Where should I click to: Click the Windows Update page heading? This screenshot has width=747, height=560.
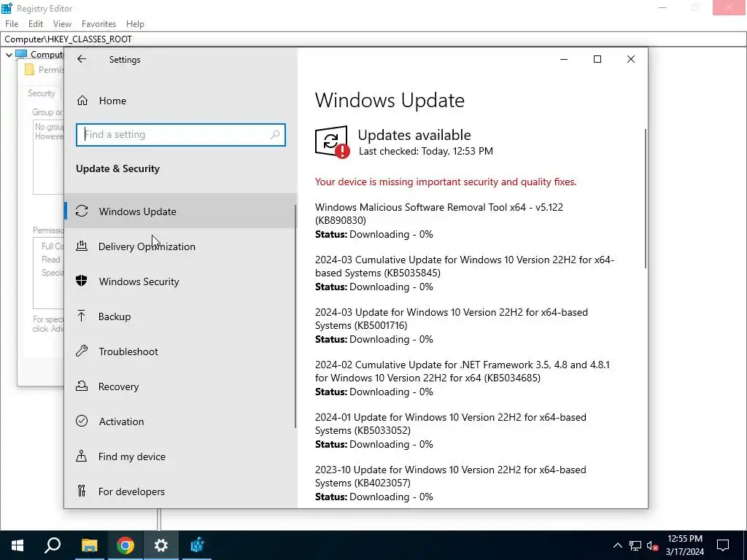pos(390,100)
